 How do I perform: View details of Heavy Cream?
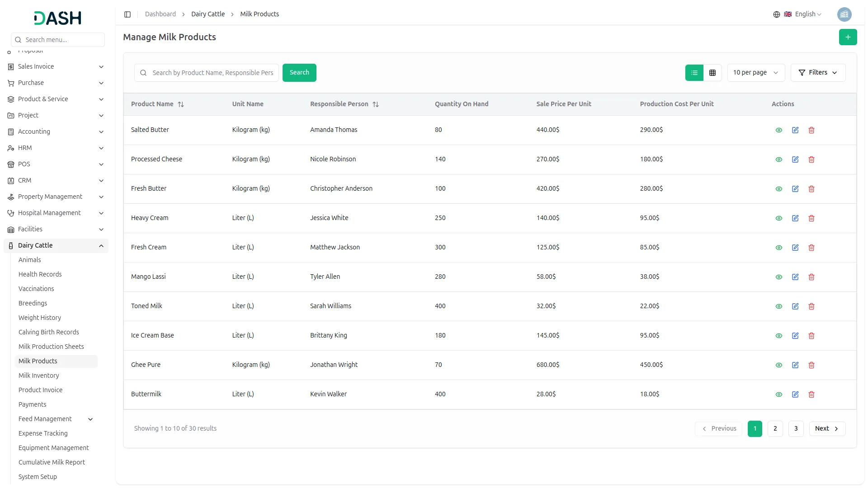(x=778, y=218)
